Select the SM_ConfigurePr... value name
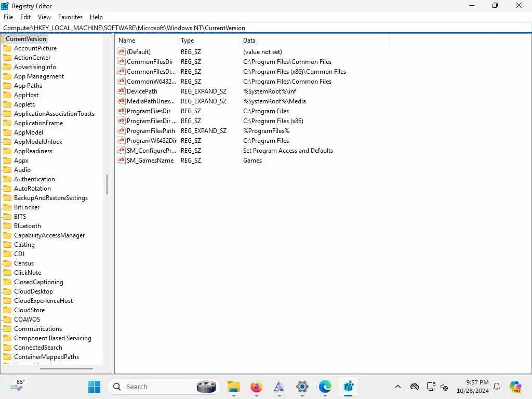Image resolution: width=532 pixels, height=399 pixels. 151,150
